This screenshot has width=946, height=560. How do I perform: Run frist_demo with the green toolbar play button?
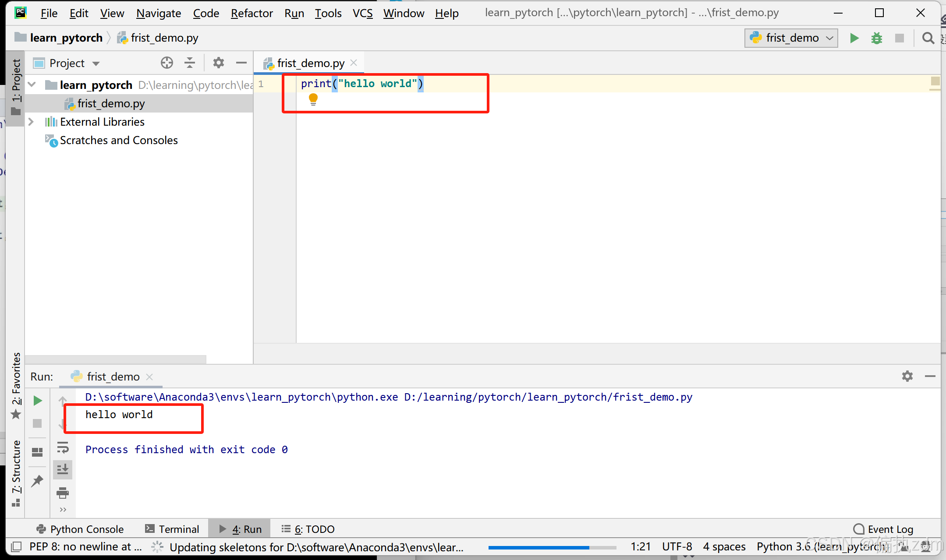click(854, 38)
